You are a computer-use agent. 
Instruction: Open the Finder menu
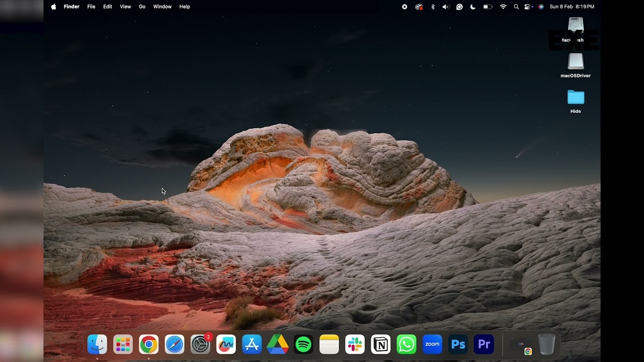pyautogui.click(x=71, y=7)
